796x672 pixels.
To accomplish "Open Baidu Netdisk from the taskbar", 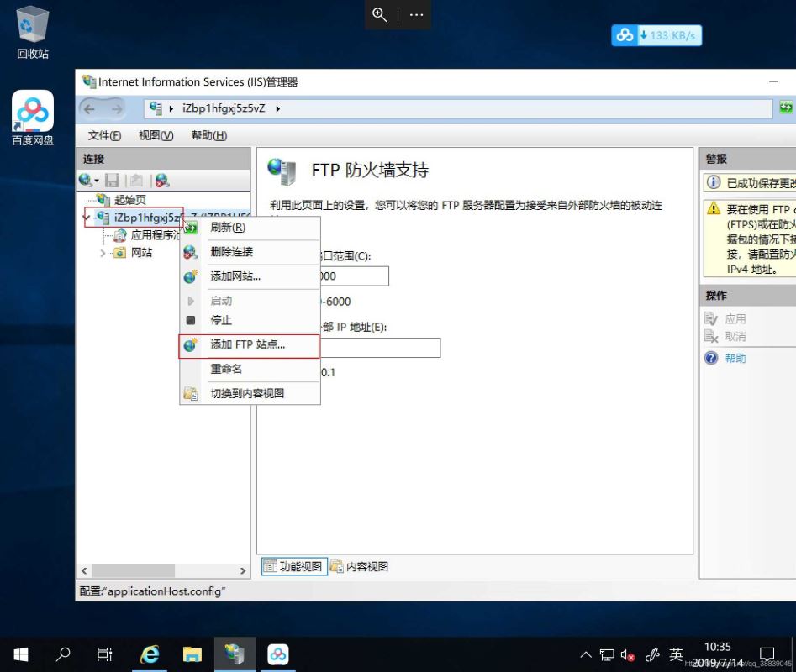I will [277, 654].
